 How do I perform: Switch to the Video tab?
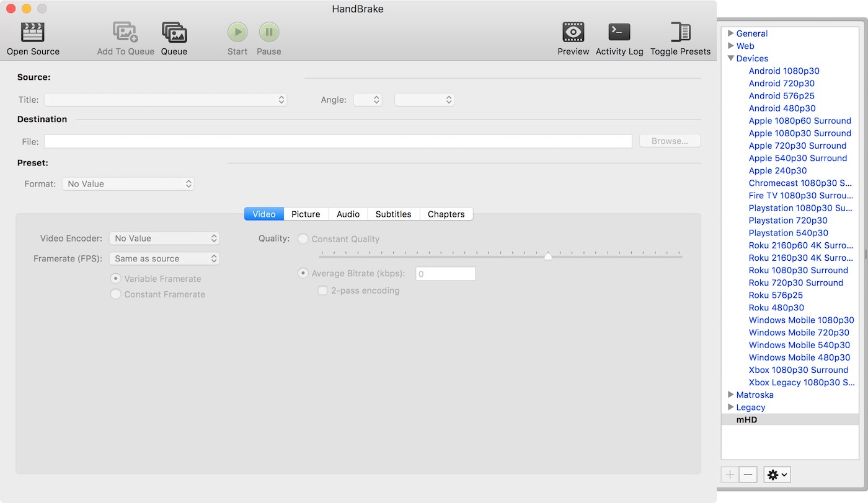264,214
